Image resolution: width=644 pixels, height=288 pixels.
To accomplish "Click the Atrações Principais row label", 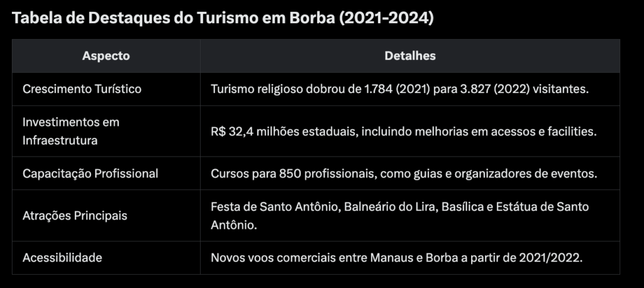I will (x=75, y=215).
